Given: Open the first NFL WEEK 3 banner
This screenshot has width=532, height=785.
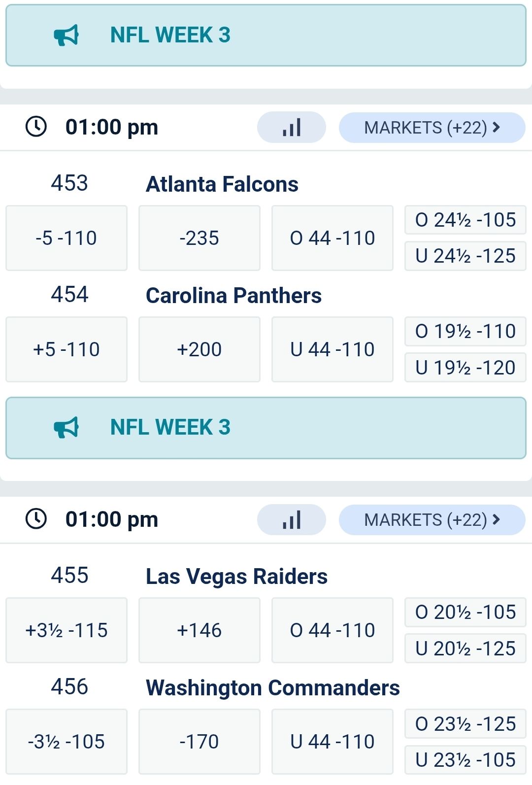Looking at the screenshot, I should click(266, 35).
